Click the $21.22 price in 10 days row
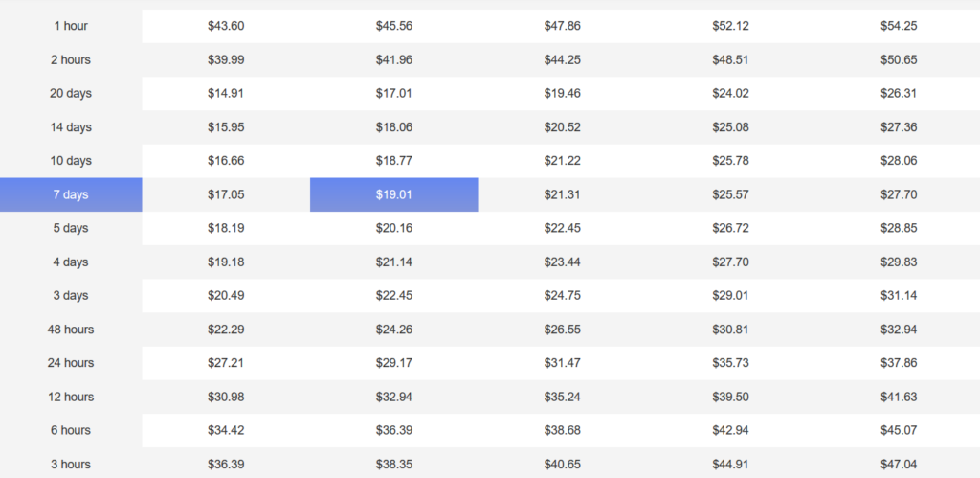Viewport: 980px width, 478px height. 562,161
